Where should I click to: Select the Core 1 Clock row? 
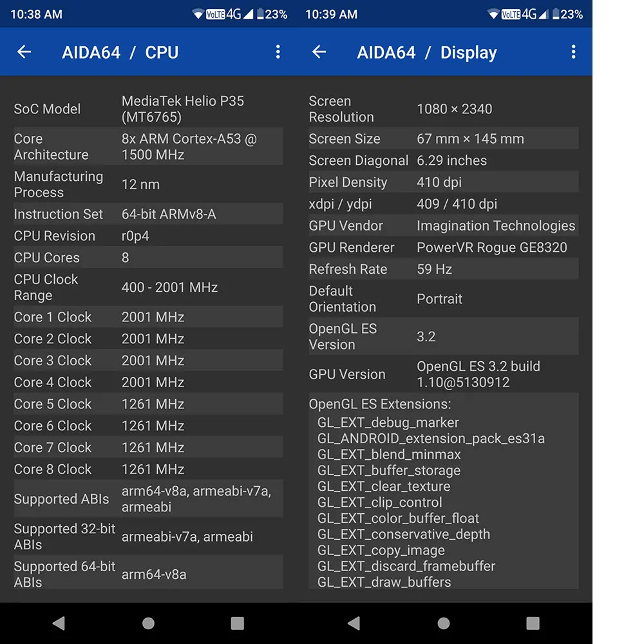tap(148, 317)
